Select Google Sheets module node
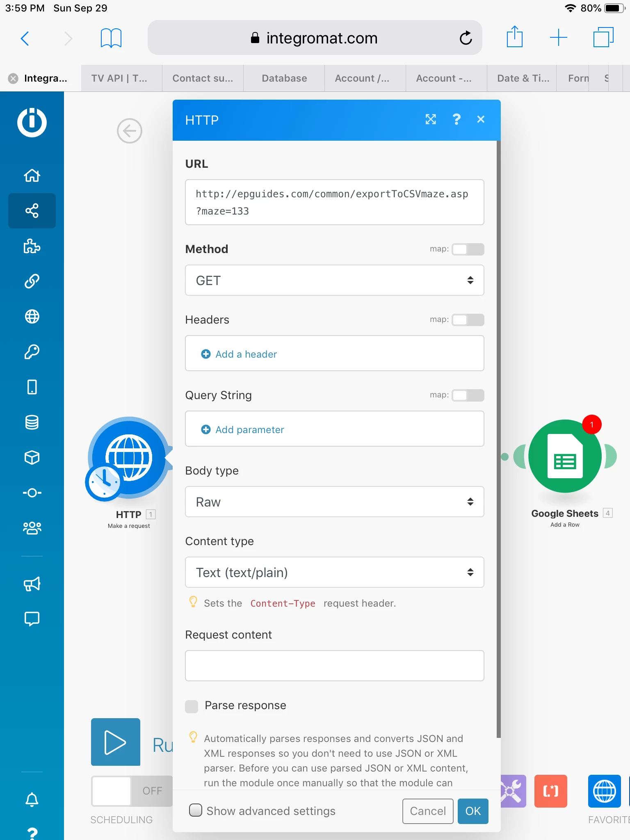 click(565, 456)
